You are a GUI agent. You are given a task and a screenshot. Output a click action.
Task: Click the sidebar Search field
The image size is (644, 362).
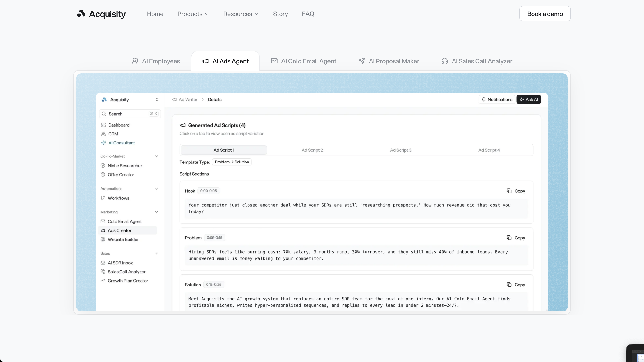pyautogui.click(x=130, y=114)
